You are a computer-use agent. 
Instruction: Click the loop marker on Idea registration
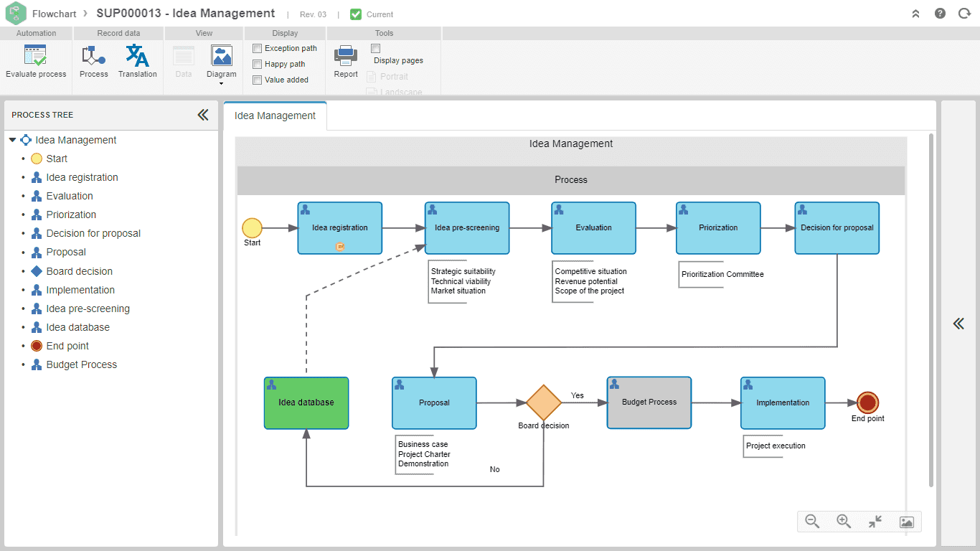click(341, 247)
